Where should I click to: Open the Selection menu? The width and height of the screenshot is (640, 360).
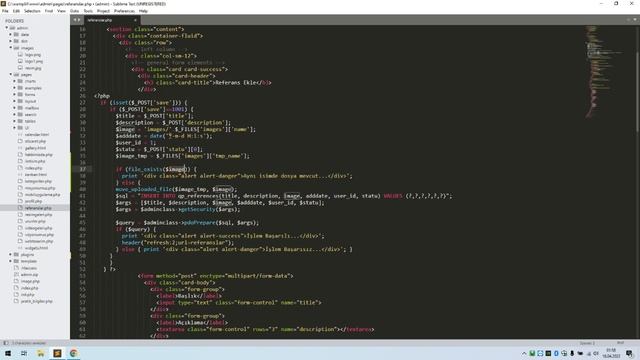[x=32, y=11]
